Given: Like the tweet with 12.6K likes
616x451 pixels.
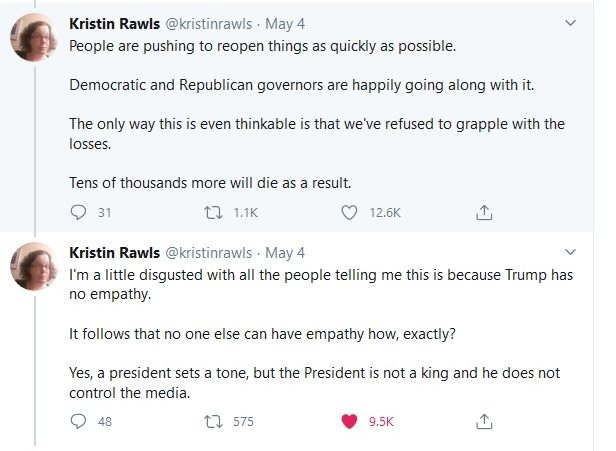Looking at the screenshot, I should point(350,212).
